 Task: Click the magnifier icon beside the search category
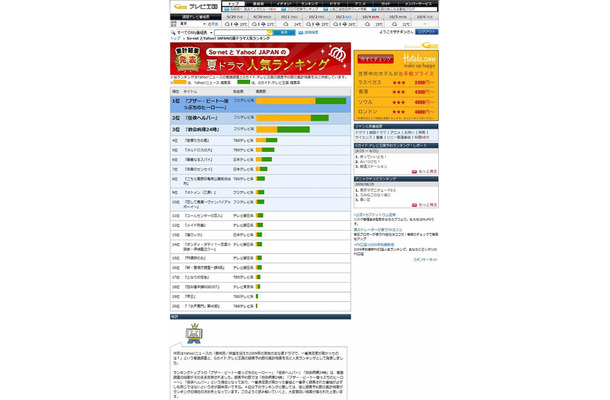click(173, 33)
